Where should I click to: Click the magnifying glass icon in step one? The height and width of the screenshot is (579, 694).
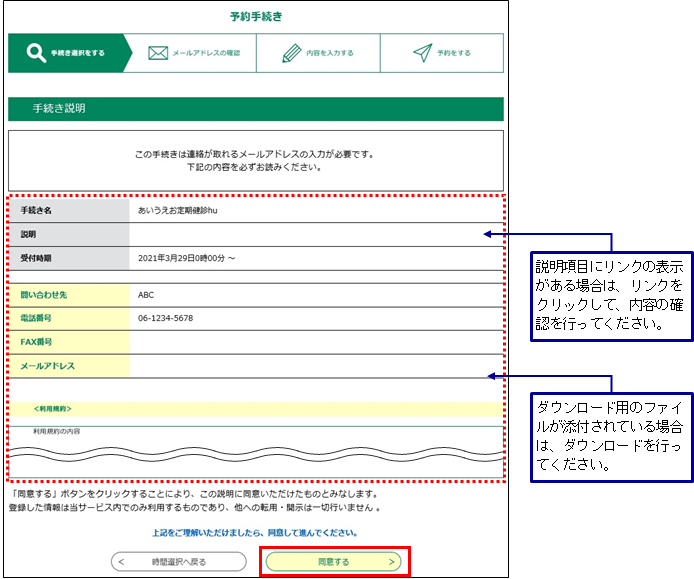click(x=36, y=53)
